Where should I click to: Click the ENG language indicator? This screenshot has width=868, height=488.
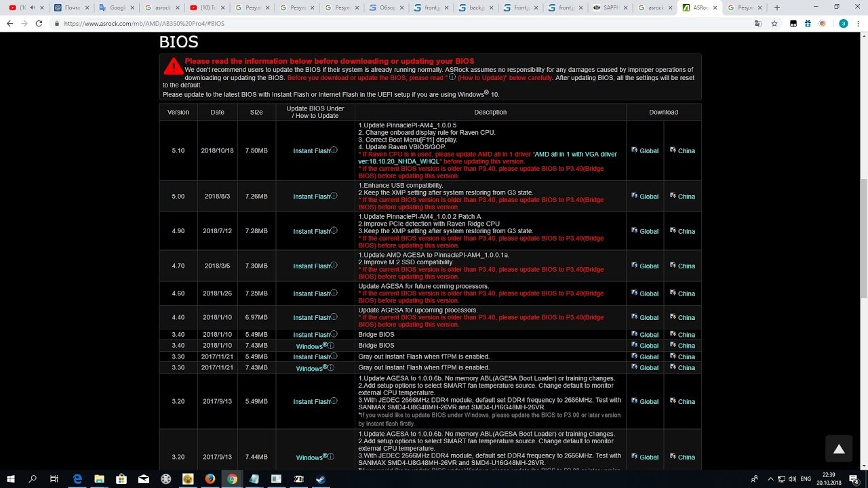[806, 479]
